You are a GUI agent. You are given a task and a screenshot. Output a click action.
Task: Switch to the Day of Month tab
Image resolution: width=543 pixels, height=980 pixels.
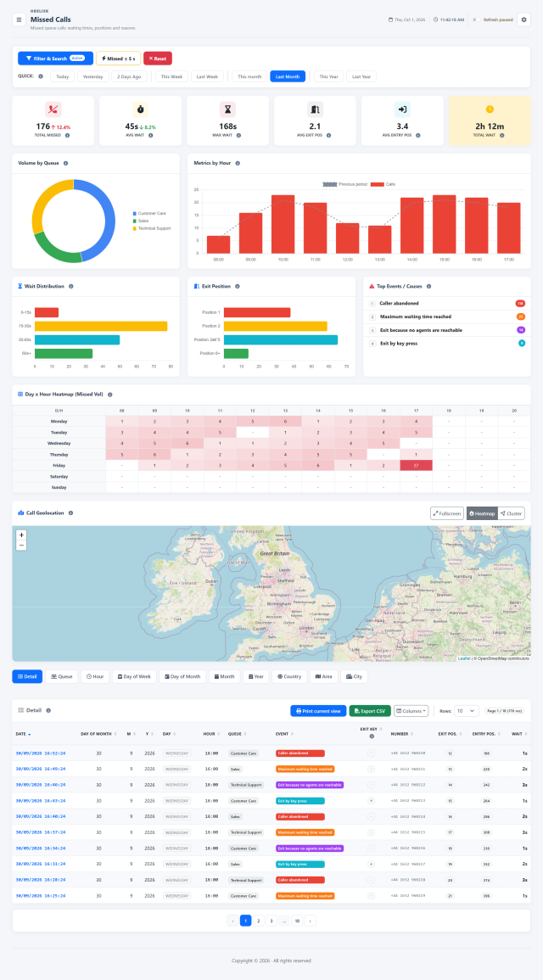[182, 676]
